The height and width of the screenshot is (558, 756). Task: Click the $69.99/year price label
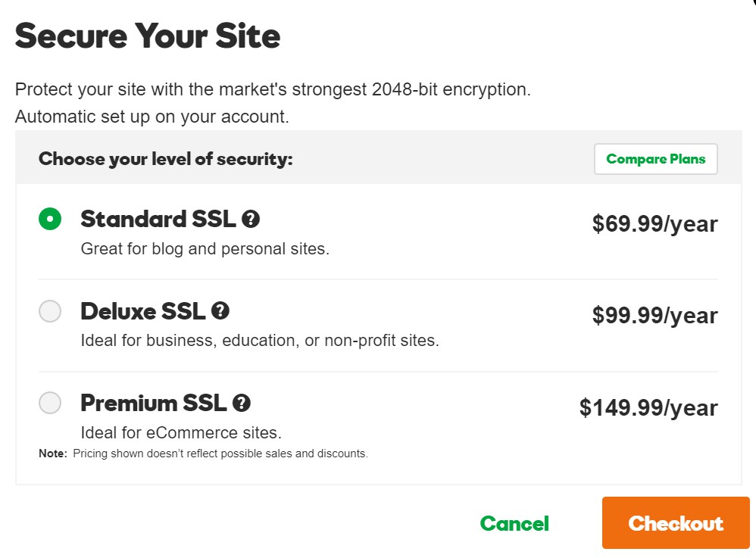click(x=654, y=223)
